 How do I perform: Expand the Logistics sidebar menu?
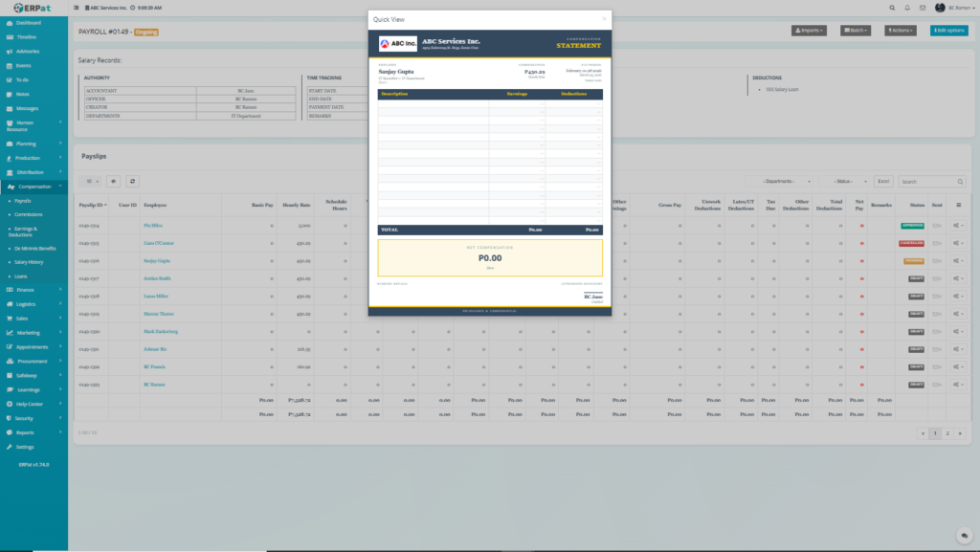point(33,304)
